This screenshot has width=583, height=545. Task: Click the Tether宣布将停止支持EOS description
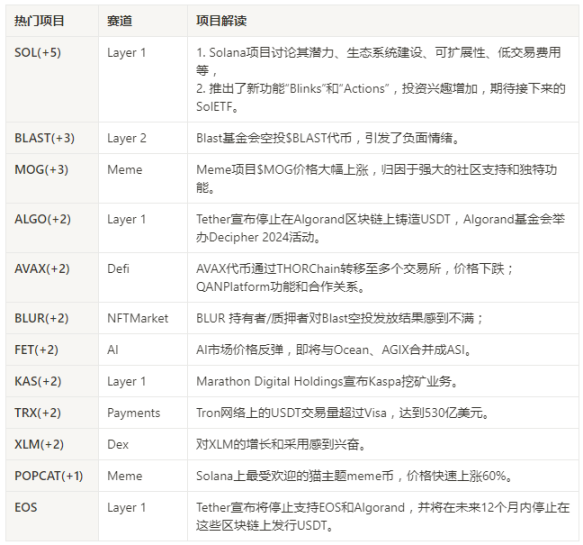point(383,516)
